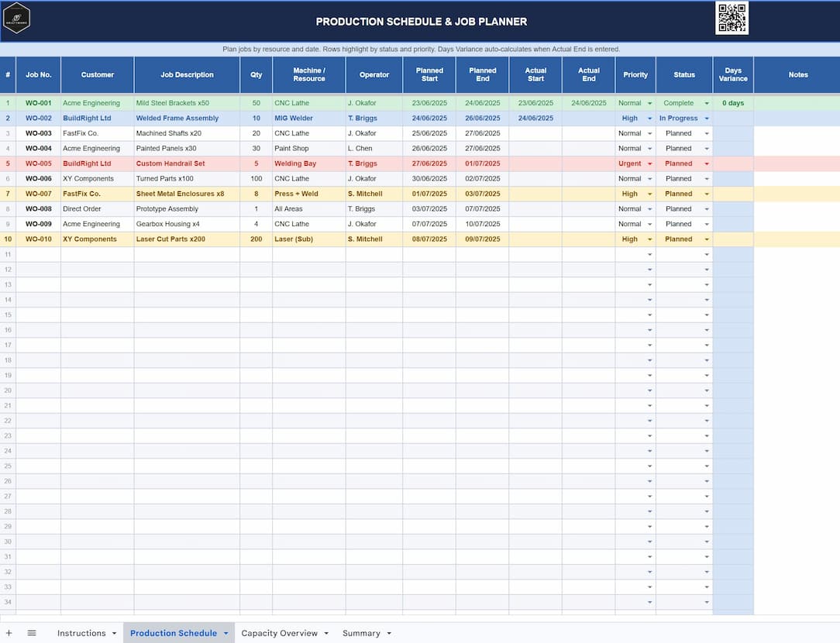Select machine cell MIG Welder
The image size is (840, 643).
point(309,118)
